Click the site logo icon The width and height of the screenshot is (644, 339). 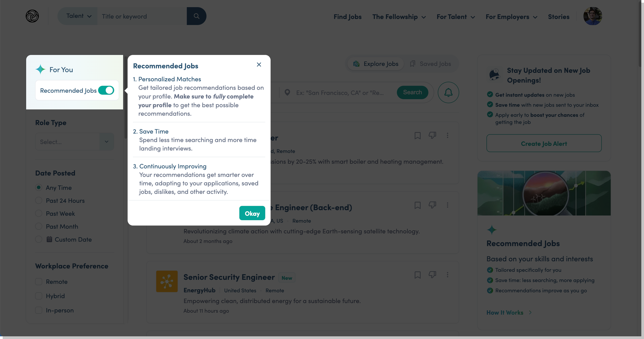click(x=32, y=16)
